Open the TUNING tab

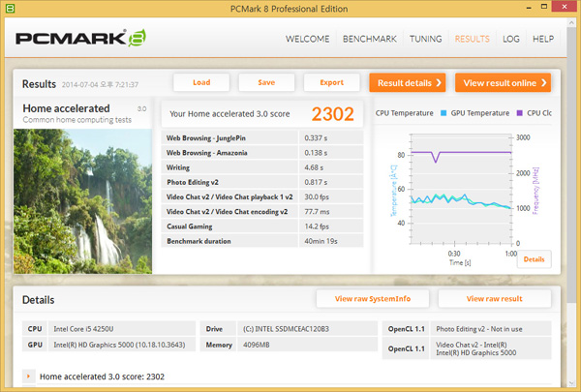[x=425, y=39]
